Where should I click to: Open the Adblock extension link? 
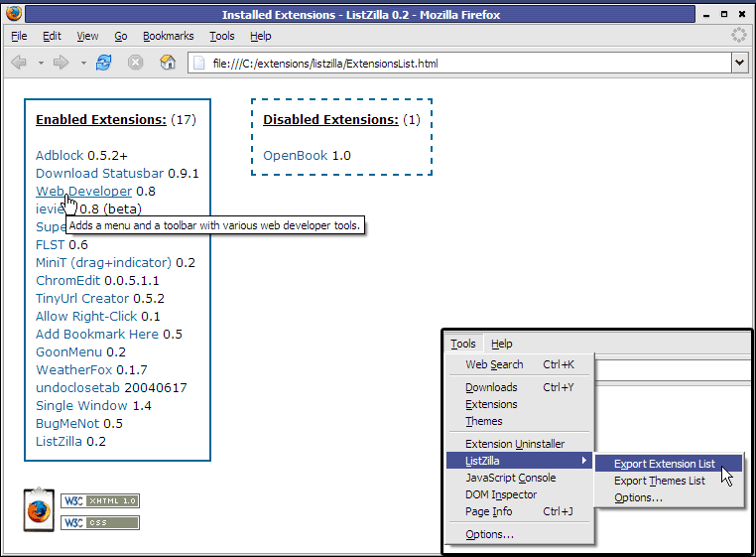tap(60, 155)
